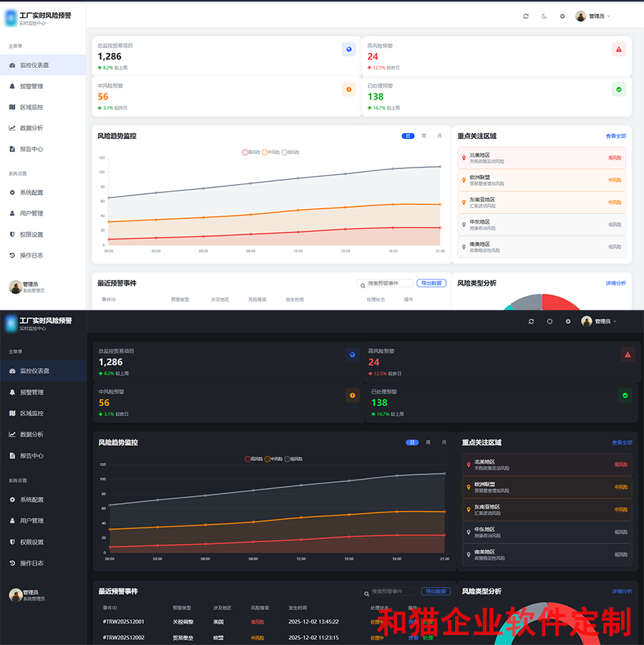The height and width of the screenshot is (645, 644).
Task: Expand 管理员 user dropdown in dark header
Action: pos(599,321)
